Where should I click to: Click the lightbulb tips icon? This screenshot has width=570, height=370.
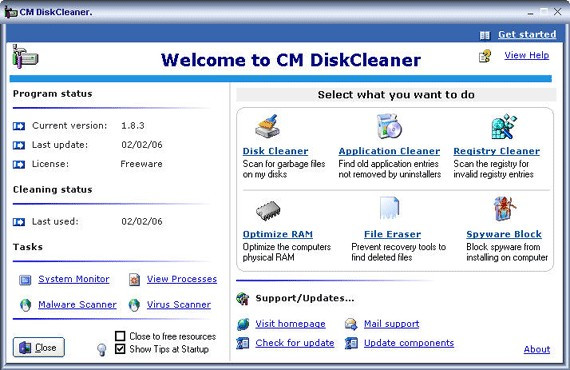(x=101, y=350)
